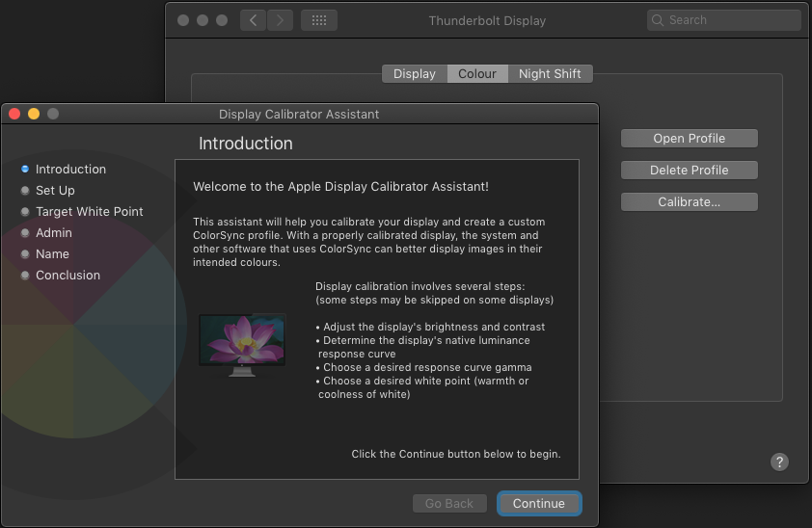The image size is (812, 528).
Task: Select the Target White Point step
Action: pos(82,212)
